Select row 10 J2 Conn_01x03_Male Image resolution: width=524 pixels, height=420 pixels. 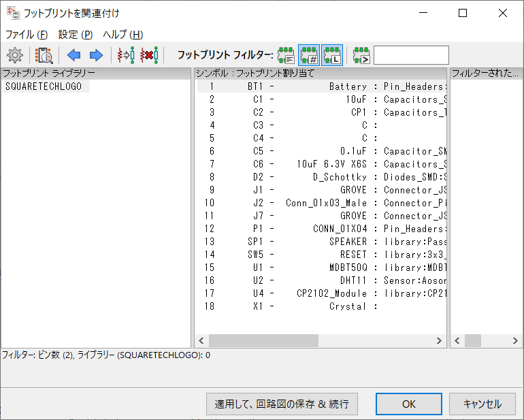(x=322, y=203)
